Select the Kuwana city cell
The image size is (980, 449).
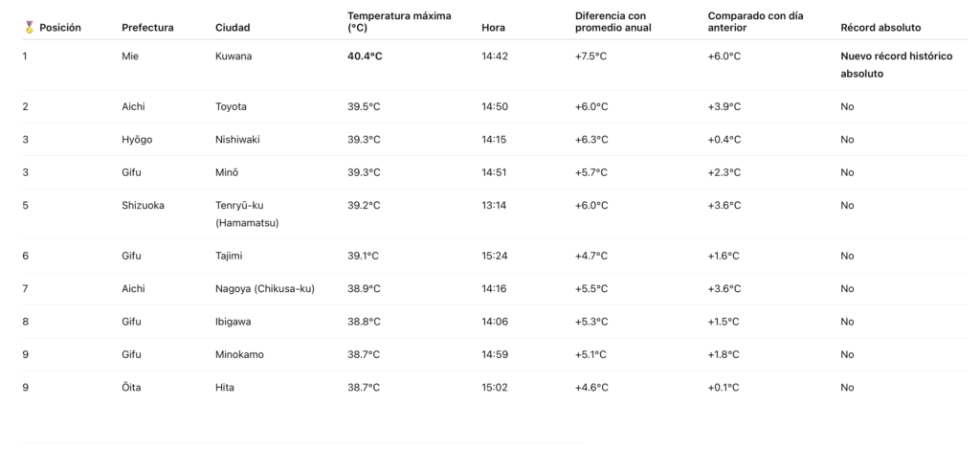(234, 56)
